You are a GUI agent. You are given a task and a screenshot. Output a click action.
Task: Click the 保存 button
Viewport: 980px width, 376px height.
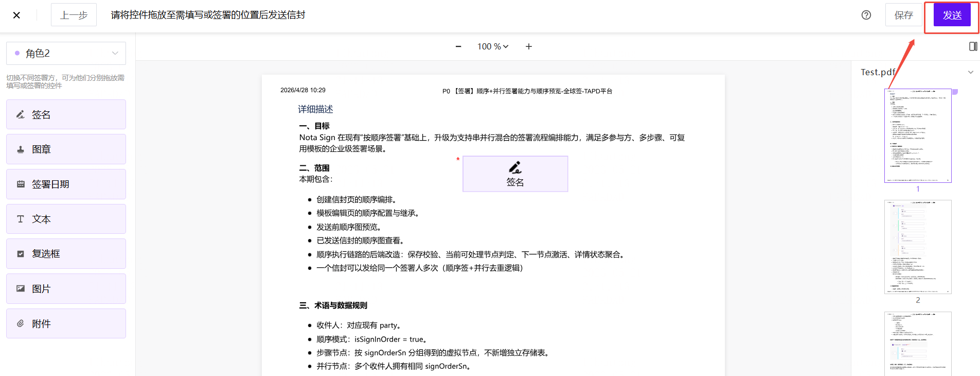[x=904, y=15]
